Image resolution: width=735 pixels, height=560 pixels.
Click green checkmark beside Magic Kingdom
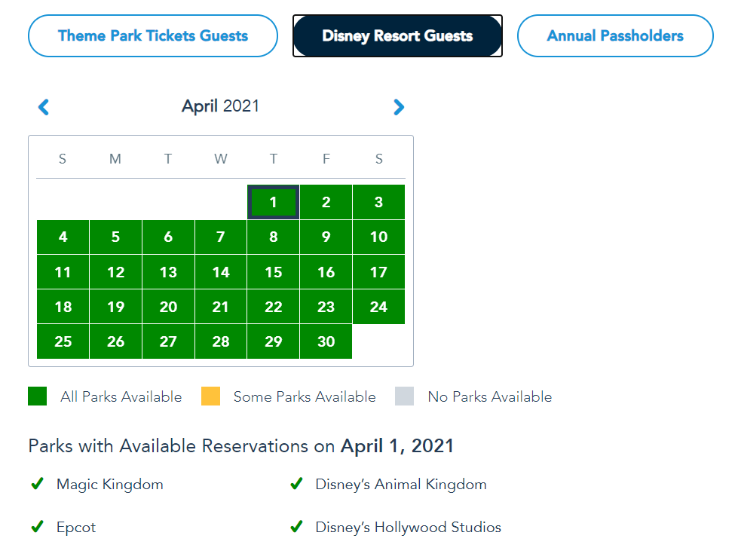[x=37, y=484]
